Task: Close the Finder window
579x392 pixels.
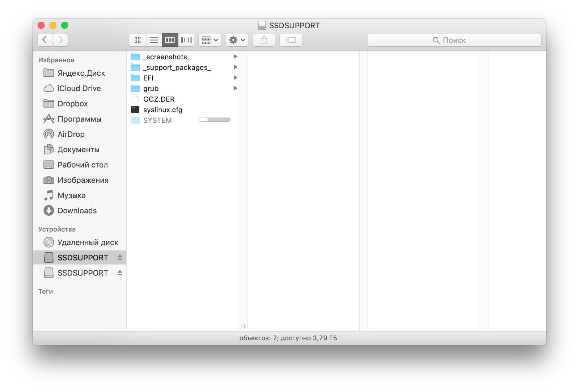Action: pyautogui.click(x=41, y=25)
